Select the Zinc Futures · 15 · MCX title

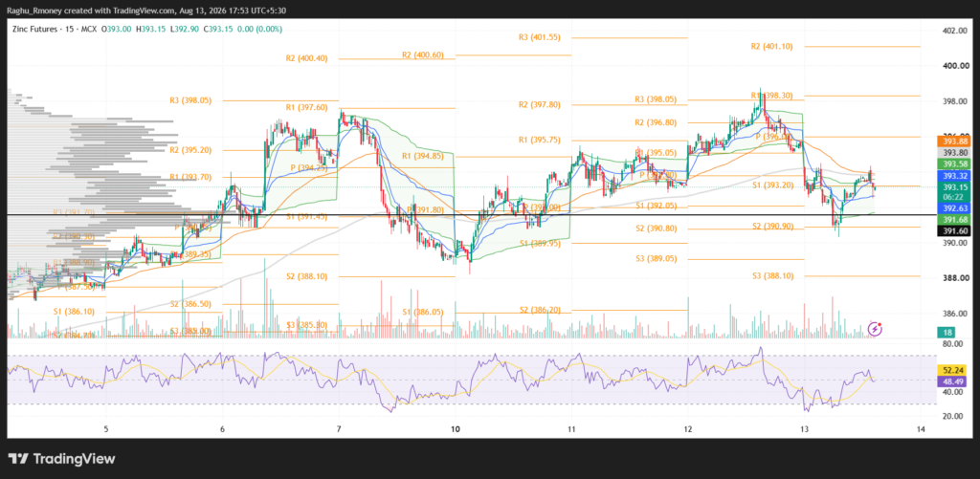pos(55,29)
